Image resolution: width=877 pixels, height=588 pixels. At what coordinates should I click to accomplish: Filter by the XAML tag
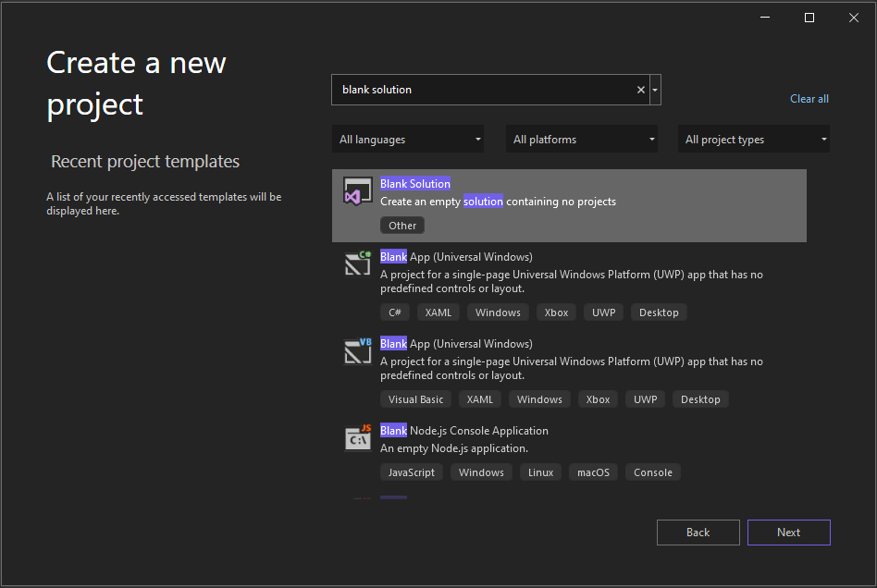(438, 312)
